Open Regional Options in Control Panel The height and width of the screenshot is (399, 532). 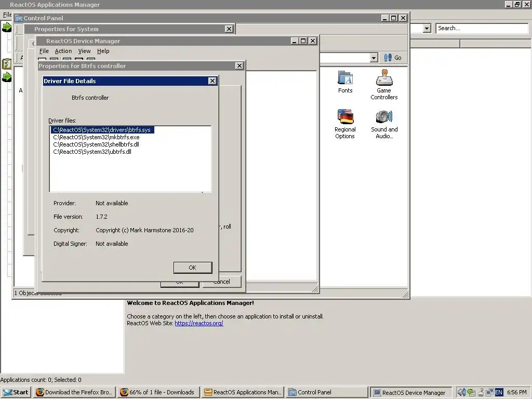pyautogui.click(x=345, y=124)
